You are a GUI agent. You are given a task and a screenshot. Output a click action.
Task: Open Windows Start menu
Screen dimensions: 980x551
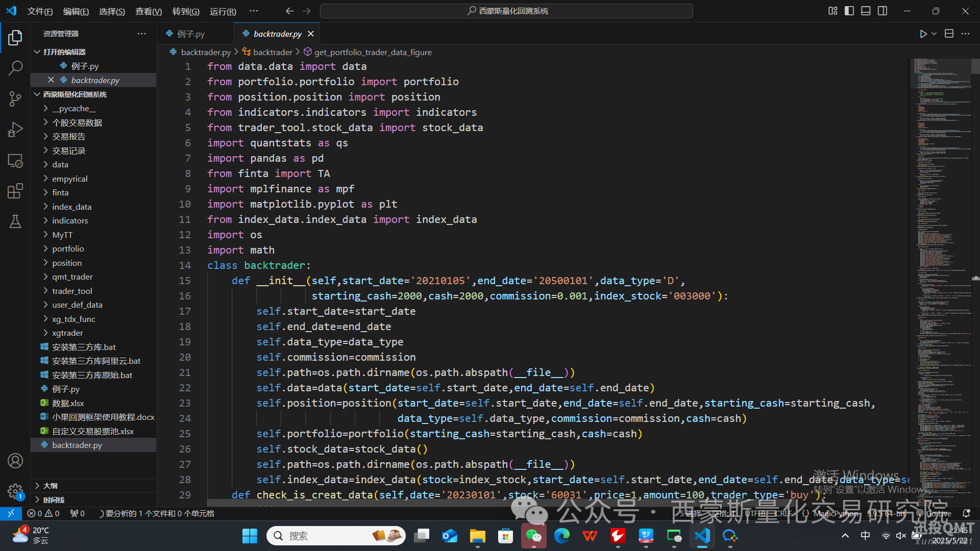coord(250,536)
